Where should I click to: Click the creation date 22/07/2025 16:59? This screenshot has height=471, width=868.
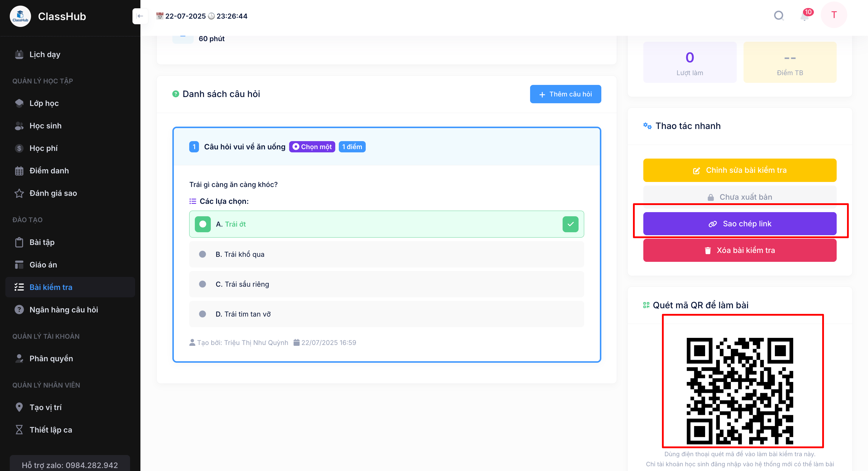pyautogui.click(x=328, y=343)
